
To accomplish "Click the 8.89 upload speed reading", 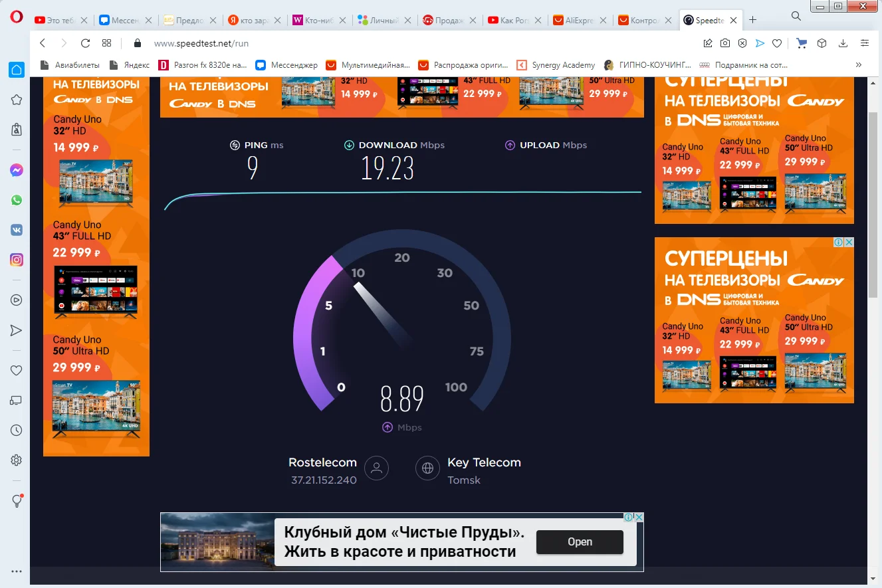I will 401,399.
